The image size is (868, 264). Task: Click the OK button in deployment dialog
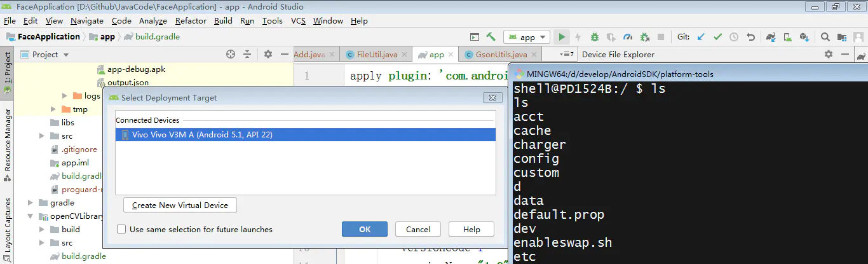[x=365, y=230]
